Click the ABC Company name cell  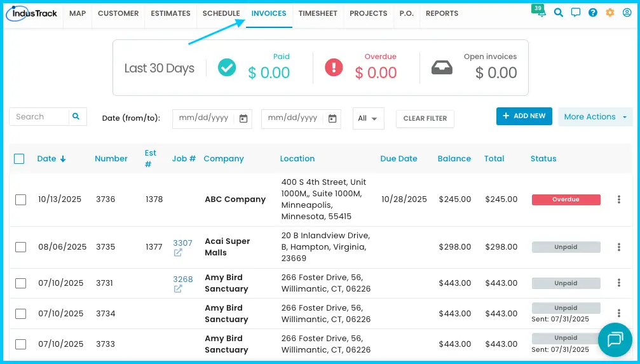click(235, 199)
